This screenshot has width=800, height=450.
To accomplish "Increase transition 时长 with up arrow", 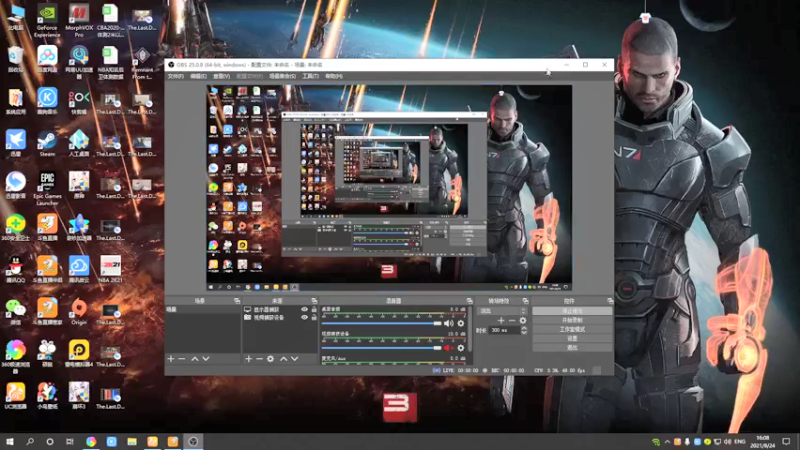I will [x=524, y=328].
